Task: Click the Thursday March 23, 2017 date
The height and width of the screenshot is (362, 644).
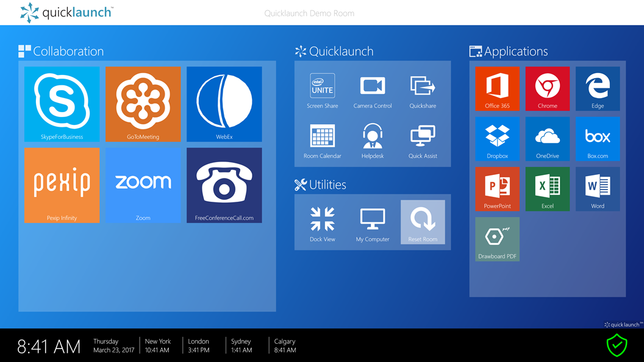Action: (x=114, y=346)
